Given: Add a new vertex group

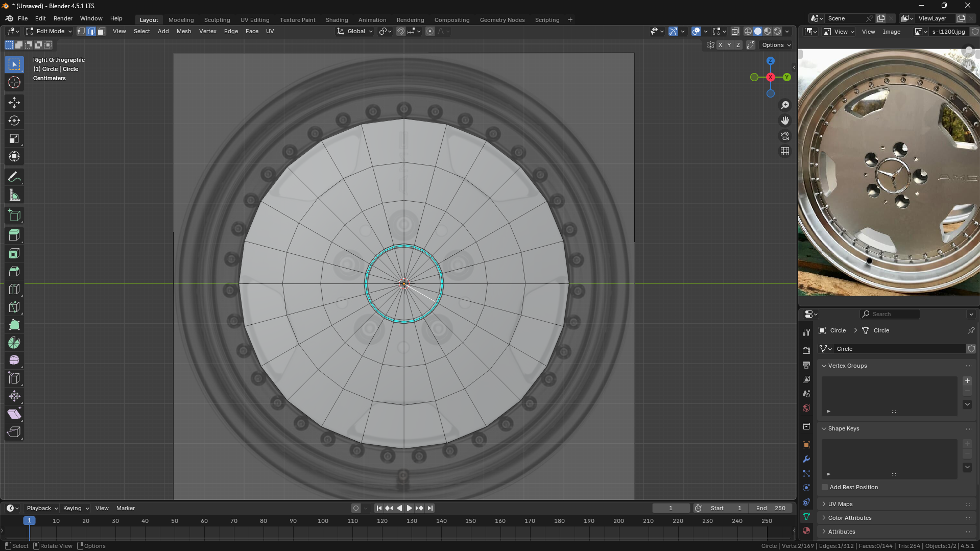Looking at the screenshot, I should coord(967,381).
